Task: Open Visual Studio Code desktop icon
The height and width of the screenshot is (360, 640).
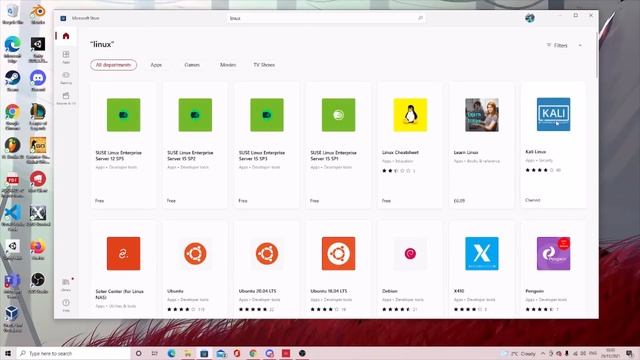Action: 14,218
